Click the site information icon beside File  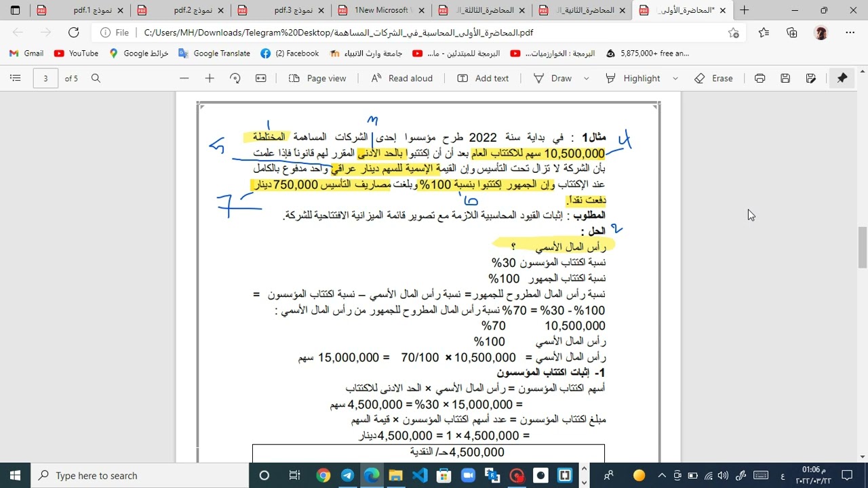point(106,33)
